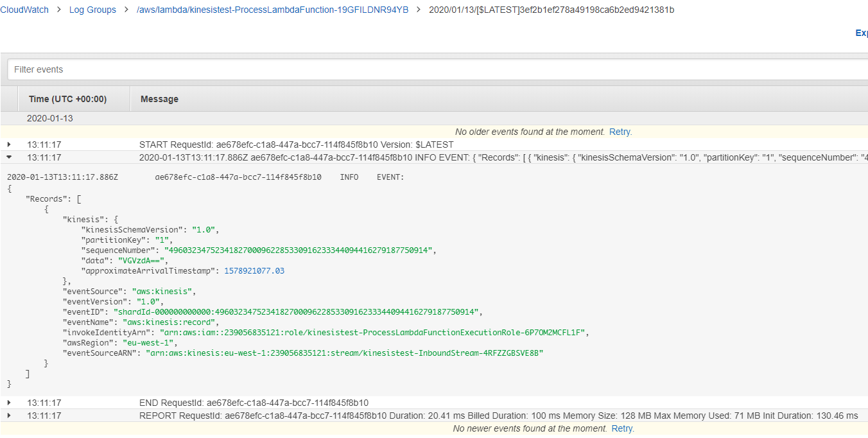The height and width of the screenshot is (438, 868).
Task: Click the "No newer events found" message
Action: (x=530, y=428)
